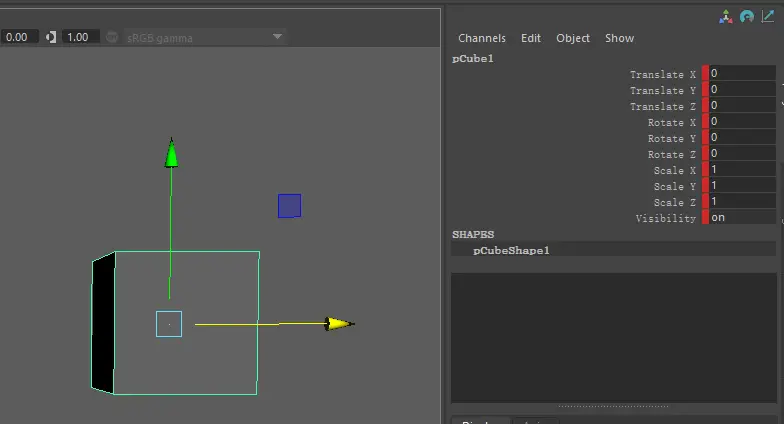Click the gamma value field showing 1.00
The width and height of the screenshot is (784, 424).
click(78, 37)
